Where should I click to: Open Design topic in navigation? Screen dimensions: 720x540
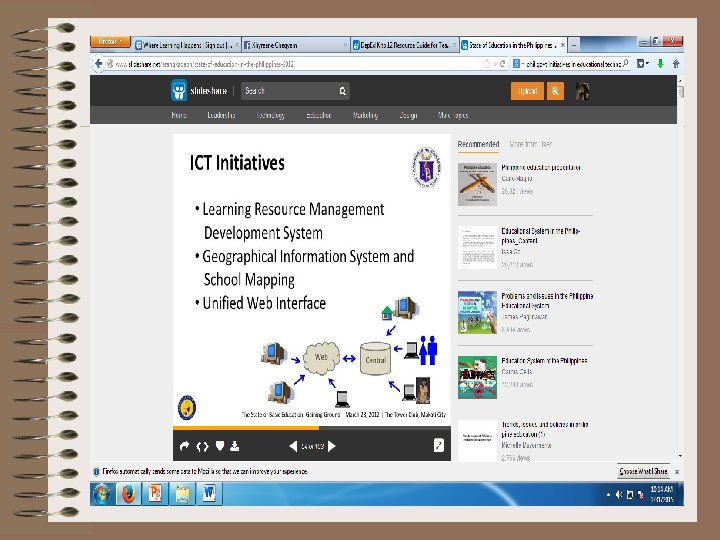click(408, 115)
